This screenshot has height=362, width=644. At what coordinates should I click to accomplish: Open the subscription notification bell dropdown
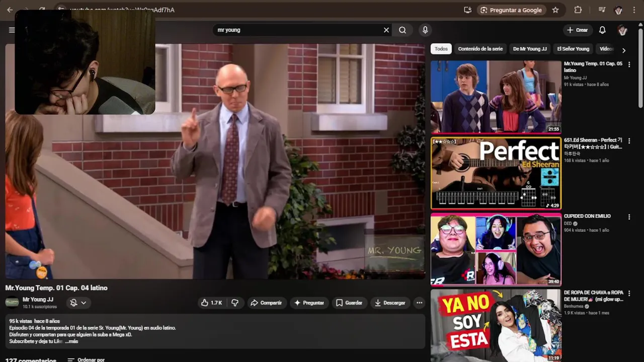coord(78,303)
